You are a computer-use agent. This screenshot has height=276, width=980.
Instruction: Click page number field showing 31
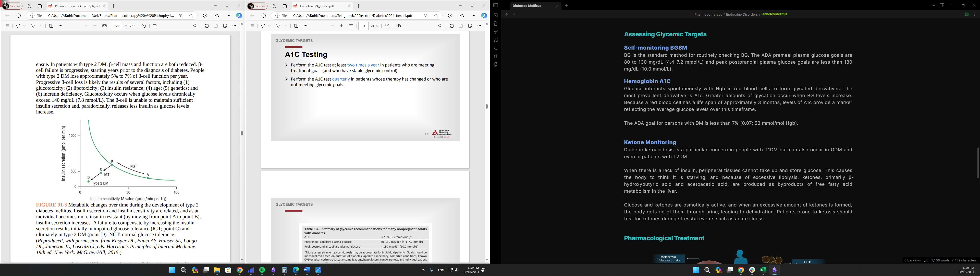tap(363, 26)
